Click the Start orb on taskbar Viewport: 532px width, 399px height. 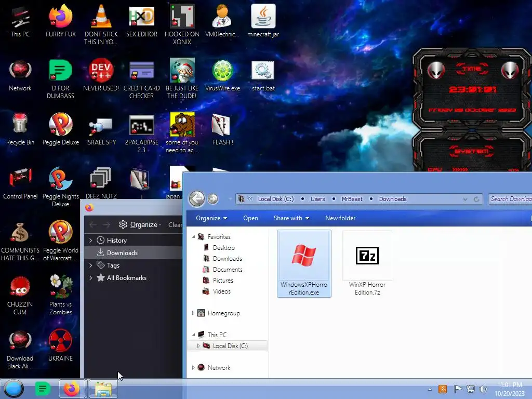click(x=14, y=389)
